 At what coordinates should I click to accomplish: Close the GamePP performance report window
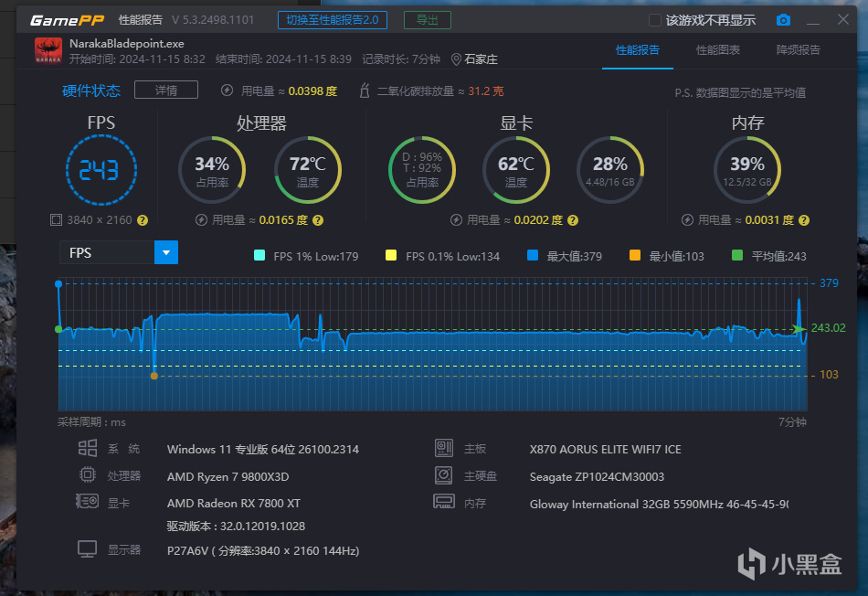[843, 19]
